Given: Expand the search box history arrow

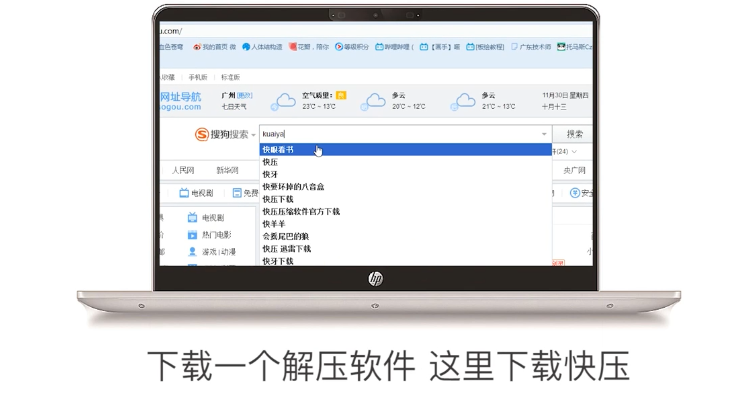Looking at the screenshot, I should pyautogui.click(x=544, y=134).
